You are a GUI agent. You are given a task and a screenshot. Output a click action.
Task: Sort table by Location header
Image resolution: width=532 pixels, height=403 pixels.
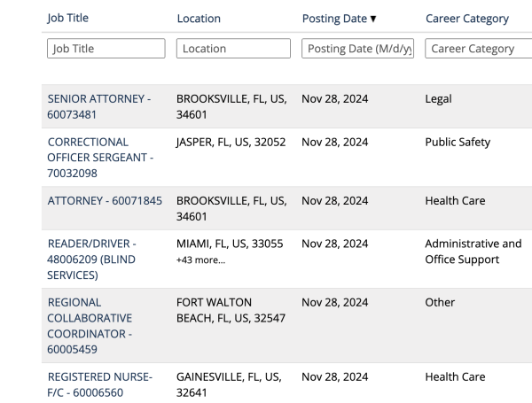[x=199, y=19]
